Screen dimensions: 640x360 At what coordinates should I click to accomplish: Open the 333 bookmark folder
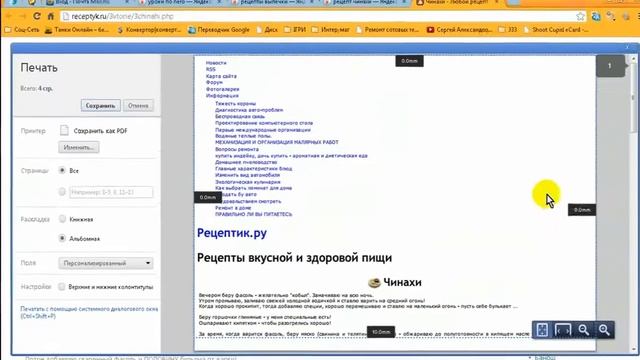point(508,30)
